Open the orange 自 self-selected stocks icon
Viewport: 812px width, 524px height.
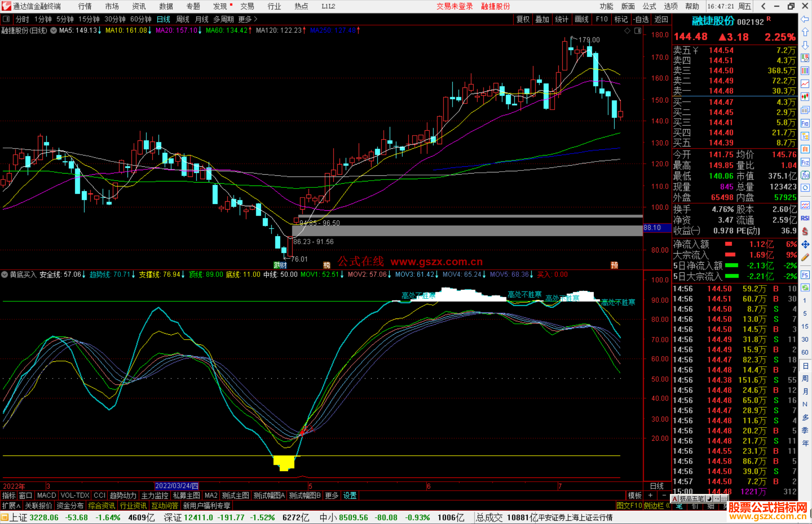pos(805,149)
